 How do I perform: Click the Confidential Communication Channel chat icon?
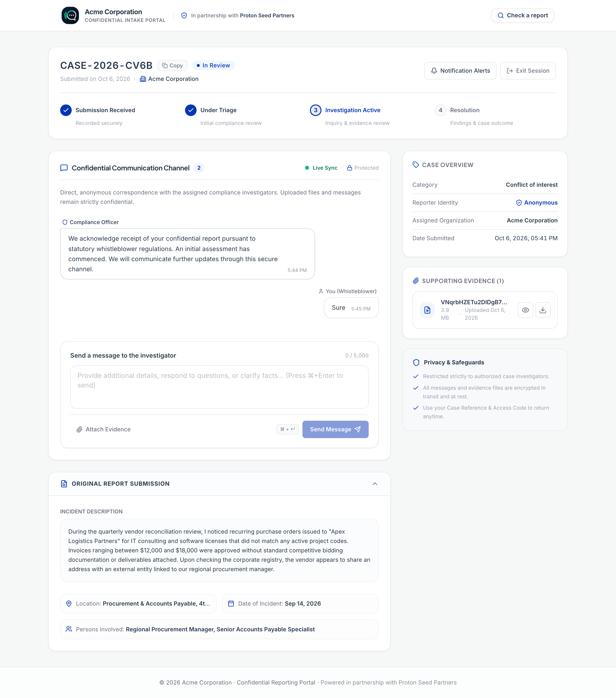coord(64,168)
